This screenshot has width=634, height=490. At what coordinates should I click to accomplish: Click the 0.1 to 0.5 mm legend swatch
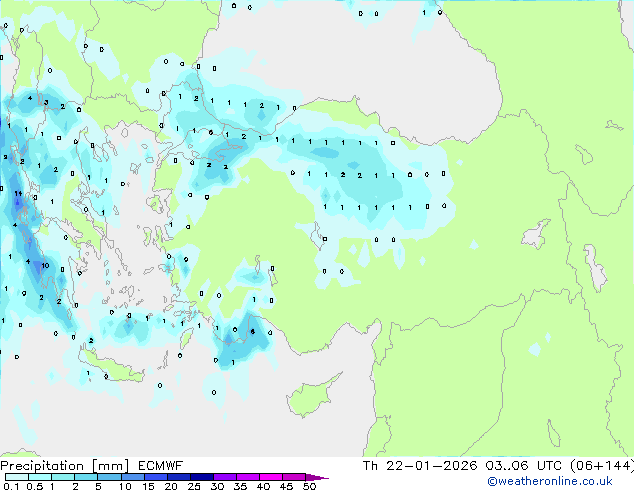coord(17,477)
